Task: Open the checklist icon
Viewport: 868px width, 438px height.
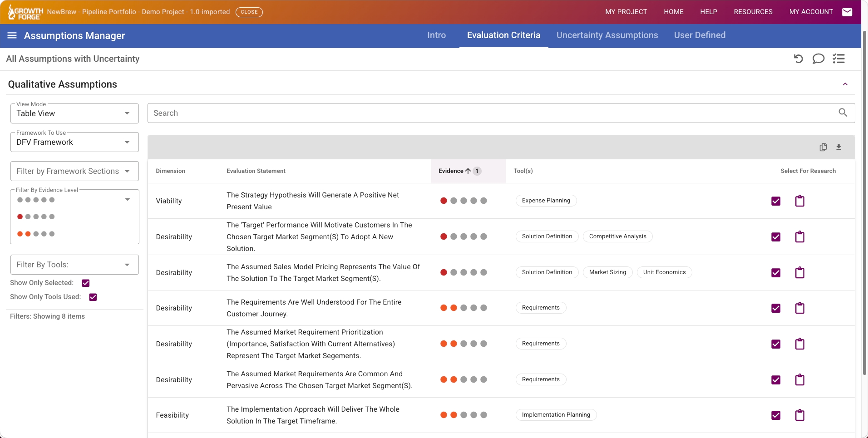Action: (838, 59)
